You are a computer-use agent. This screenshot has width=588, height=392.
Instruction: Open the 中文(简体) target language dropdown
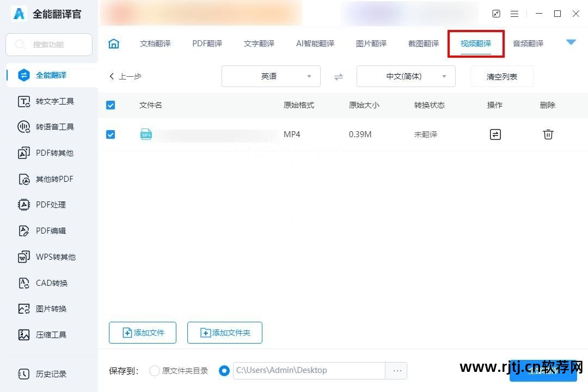pyautogui.click(x=406, y=76)
